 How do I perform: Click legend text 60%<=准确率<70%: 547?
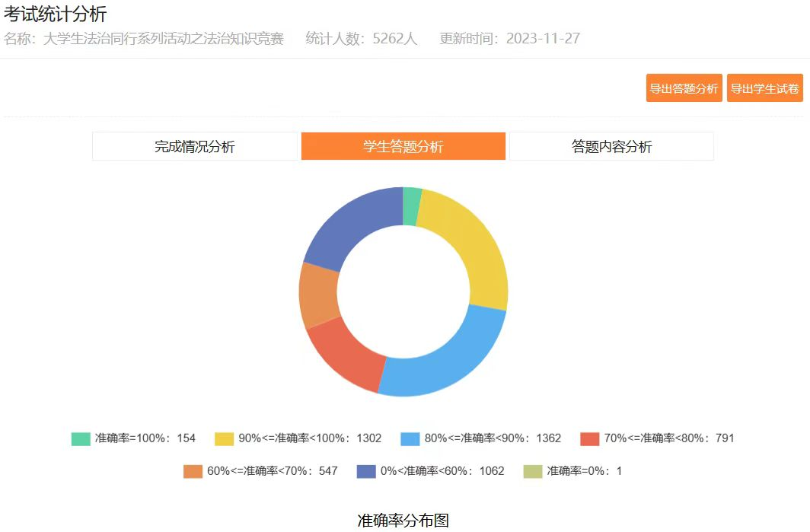point(273,471)
